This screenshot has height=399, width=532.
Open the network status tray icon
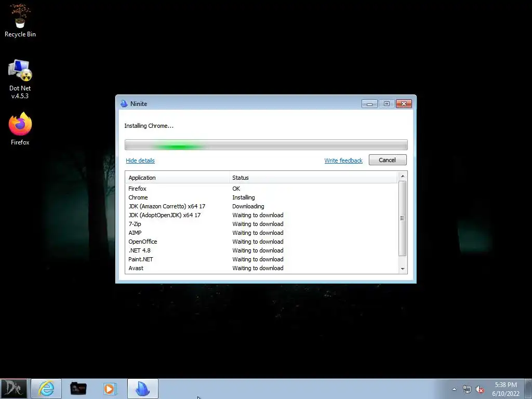pos(467,389)
